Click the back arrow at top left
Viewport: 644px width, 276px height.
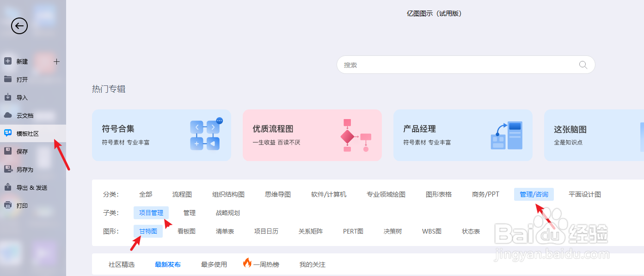[19, 26]
